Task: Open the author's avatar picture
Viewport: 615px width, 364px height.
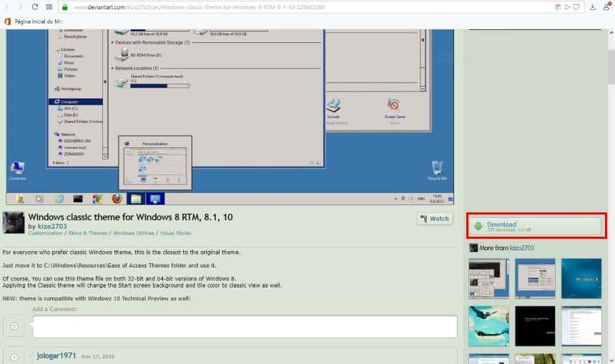Action: pos(14,223)
